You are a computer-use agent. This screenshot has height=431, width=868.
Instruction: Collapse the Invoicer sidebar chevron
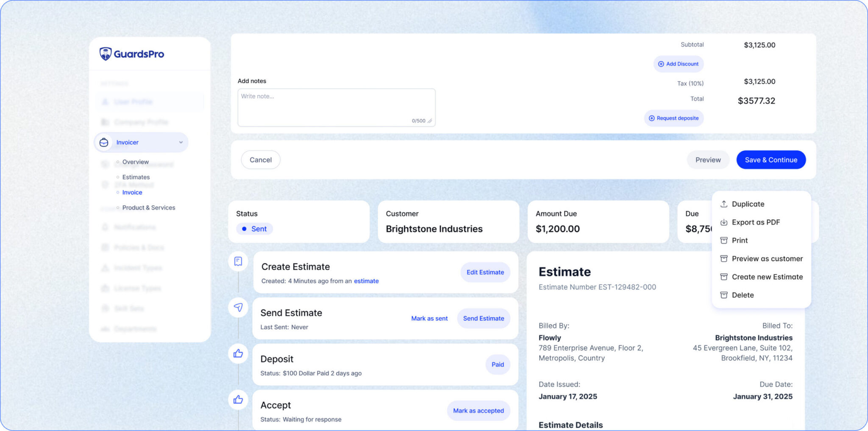[181, 143]
